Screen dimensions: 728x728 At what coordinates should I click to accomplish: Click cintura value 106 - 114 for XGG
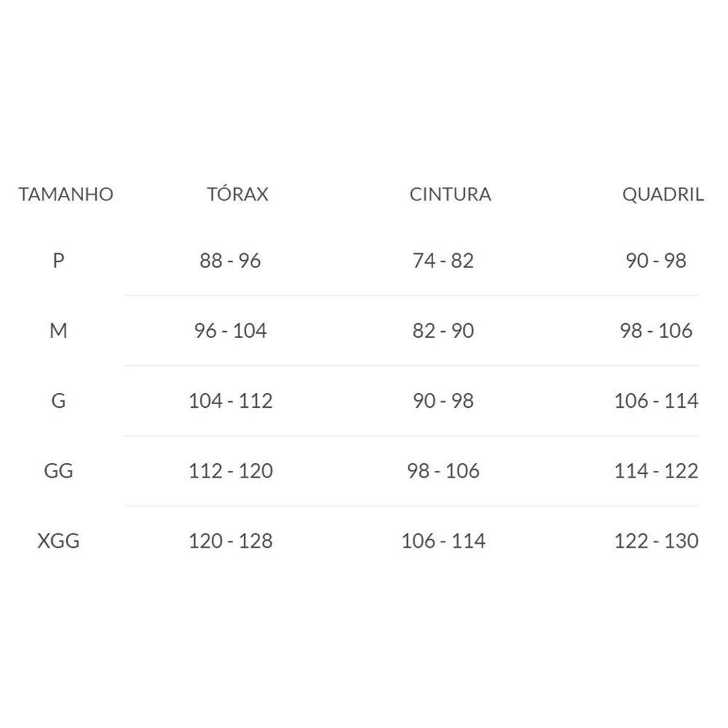(x=443, y=541)
